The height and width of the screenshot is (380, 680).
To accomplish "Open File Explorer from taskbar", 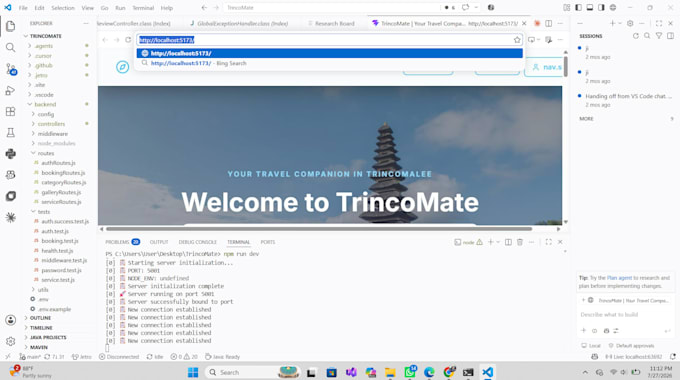I will pyautogui.click(x=390, y=372).
